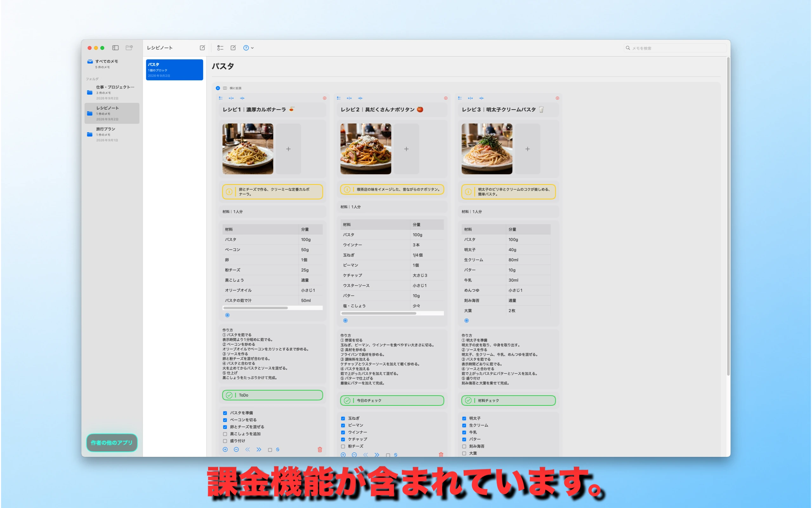Open the 旅行プラン folder
Viewport: 812px width, 508px height.
[112, 134]
